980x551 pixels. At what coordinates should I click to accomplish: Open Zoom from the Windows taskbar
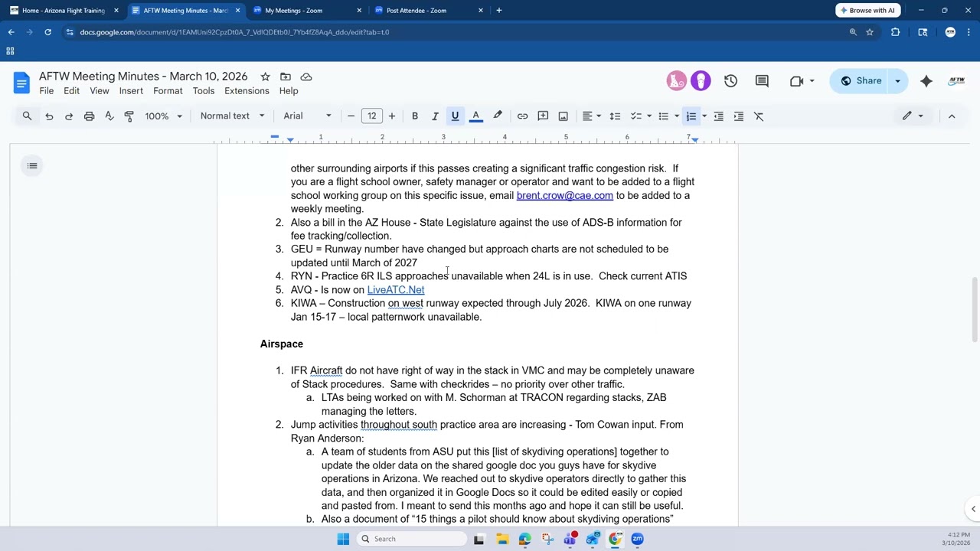[638, 539]
